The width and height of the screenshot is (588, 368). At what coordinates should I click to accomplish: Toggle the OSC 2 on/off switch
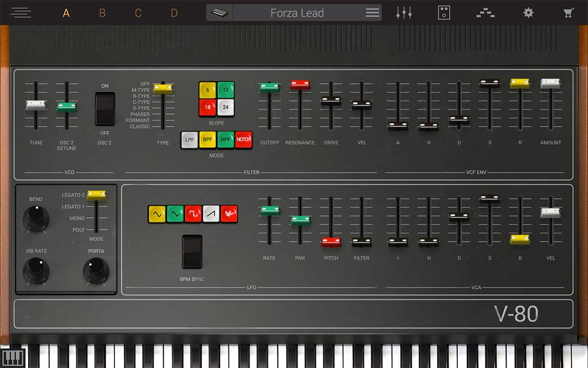105,109
